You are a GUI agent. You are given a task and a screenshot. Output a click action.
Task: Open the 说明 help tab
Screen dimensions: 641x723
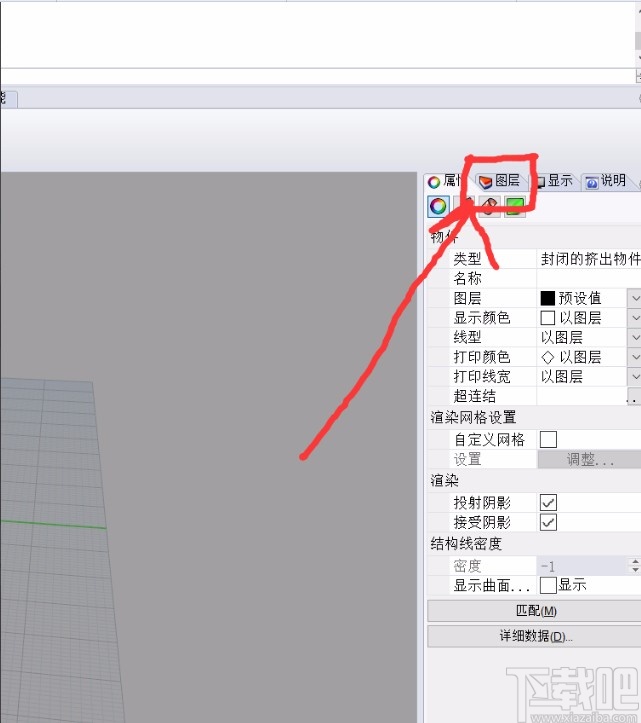pyautogui.click(x=607, y=181)
